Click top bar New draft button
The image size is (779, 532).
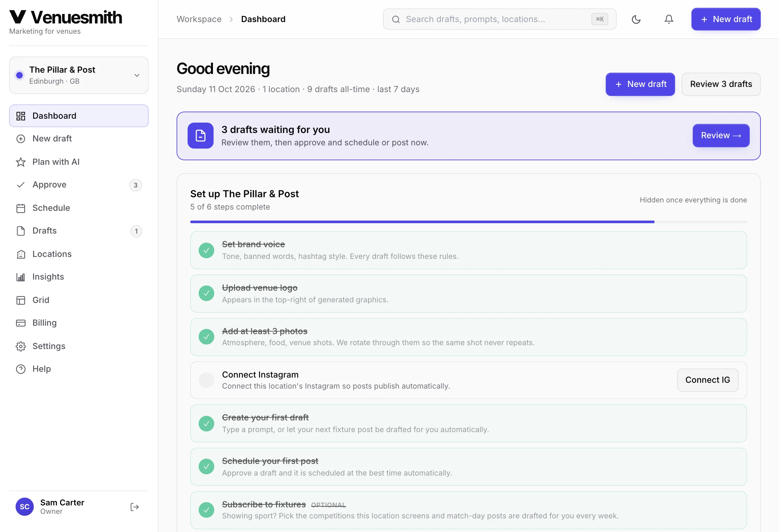pyautogui.click(x=726, y=19)
